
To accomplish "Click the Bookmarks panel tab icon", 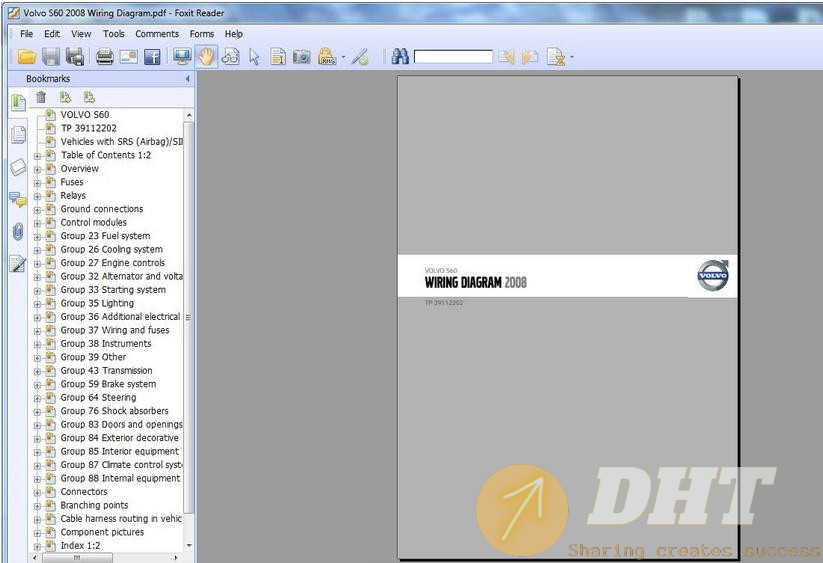I will click(x=18, y=102).
